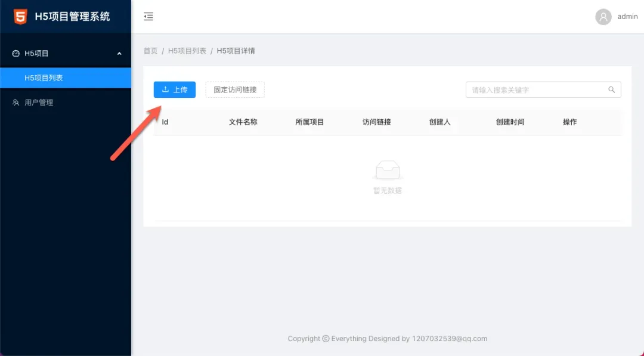Click the 访问链接 column header
644x356 pixels.
pyautogui.click(x=376, y=122)
